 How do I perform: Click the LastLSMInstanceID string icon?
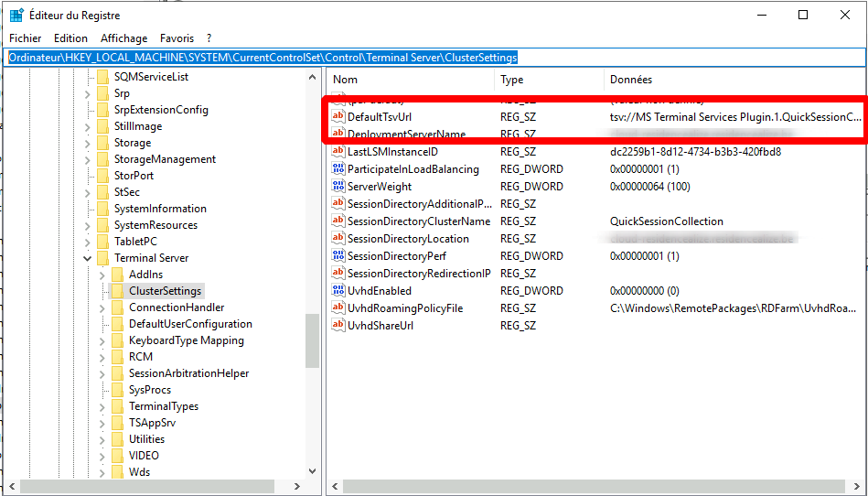coord(338,152)
